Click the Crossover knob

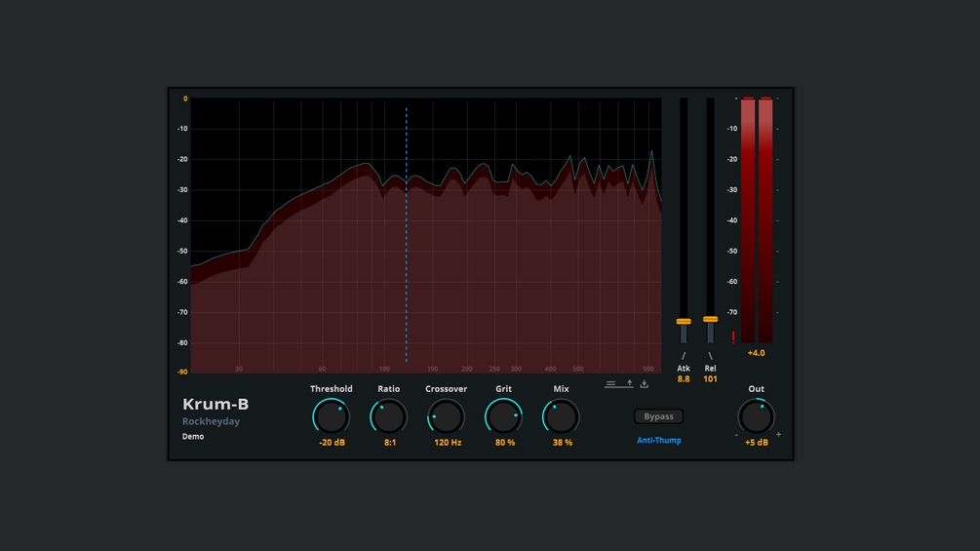point(447,416)
